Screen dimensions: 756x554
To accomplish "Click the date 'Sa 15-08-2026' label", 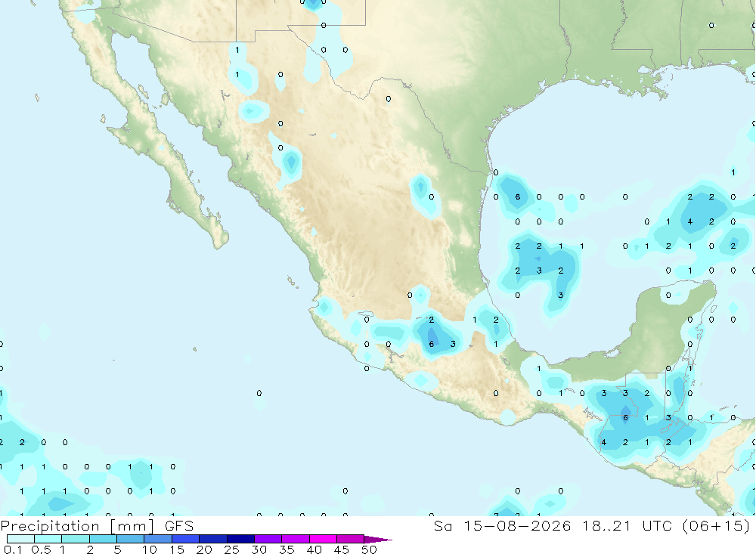I will pyautogui.click(x=503, y=525).
